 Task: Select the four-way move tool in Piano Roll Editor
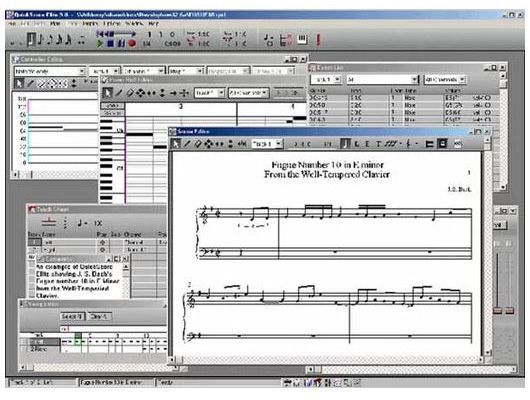140,93
